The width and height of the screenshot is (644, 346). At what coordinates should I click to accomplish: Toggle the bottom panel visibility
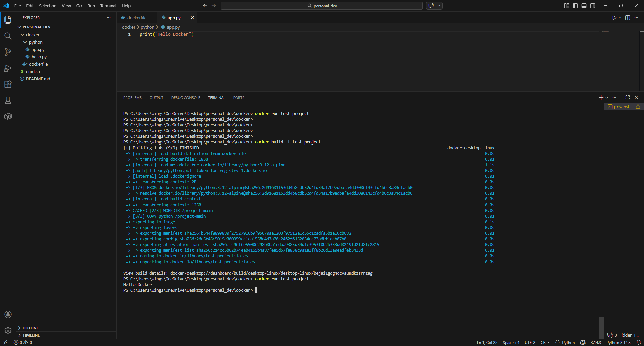(584, 6)
